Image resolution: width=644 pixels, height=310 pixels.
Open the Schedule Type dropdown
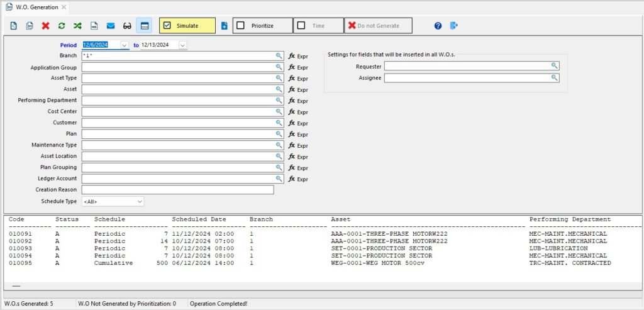140,202
